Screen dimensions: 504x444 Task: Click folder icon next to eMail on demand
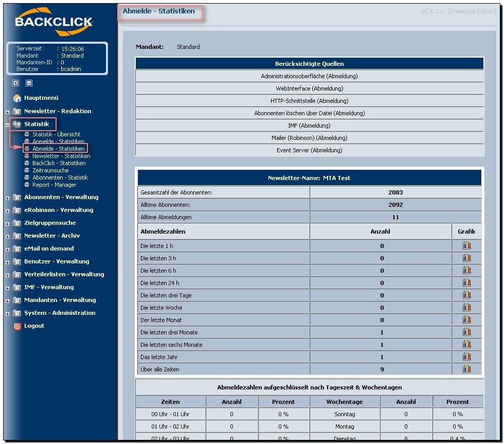pyautogui.click(x=16, y=249)
